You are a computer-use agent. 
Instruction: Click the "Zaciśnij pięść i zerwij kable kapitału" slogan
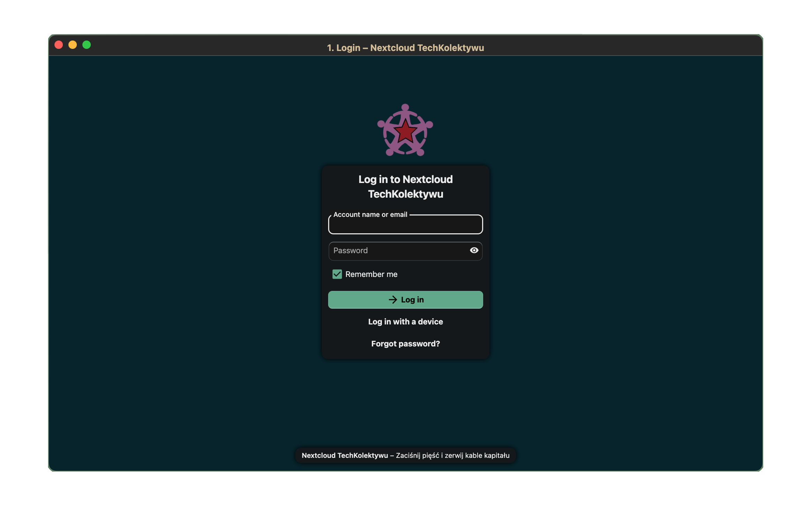point(452,455)
